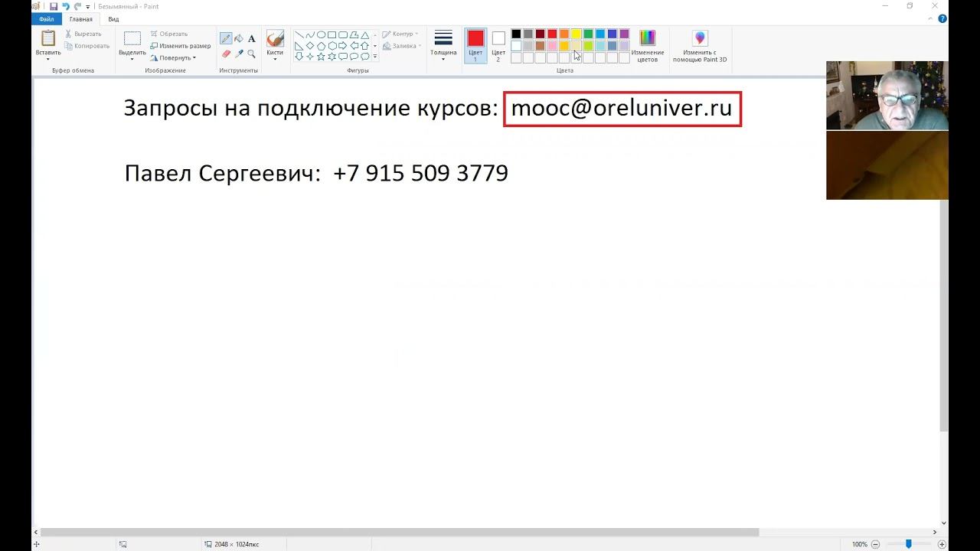
Task: Click the Обрезать crop button
Action: click(x=169, y=34)
